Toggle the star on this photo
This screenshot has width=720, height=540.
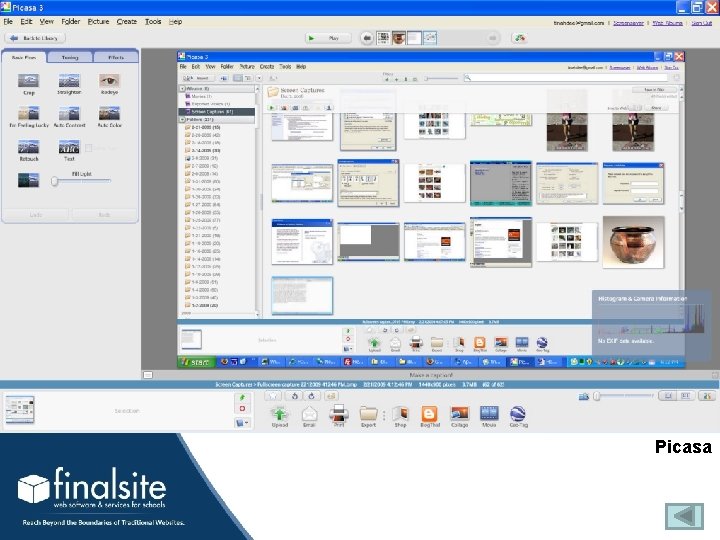pos(273,396)
